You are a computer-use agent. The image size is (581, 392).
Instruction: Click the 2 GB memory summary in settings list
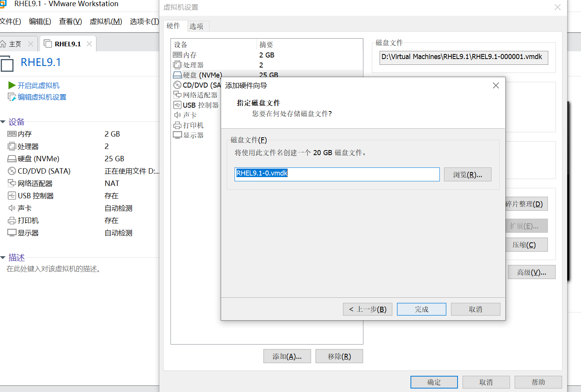click(x=267, y=55)
